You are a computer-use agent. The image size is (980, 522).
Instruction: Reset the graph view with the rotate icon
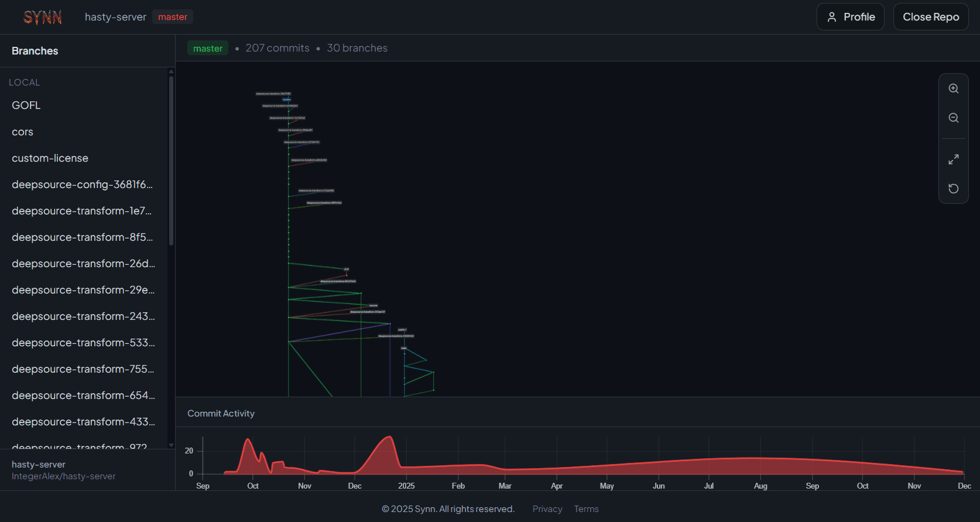(953, 189)
